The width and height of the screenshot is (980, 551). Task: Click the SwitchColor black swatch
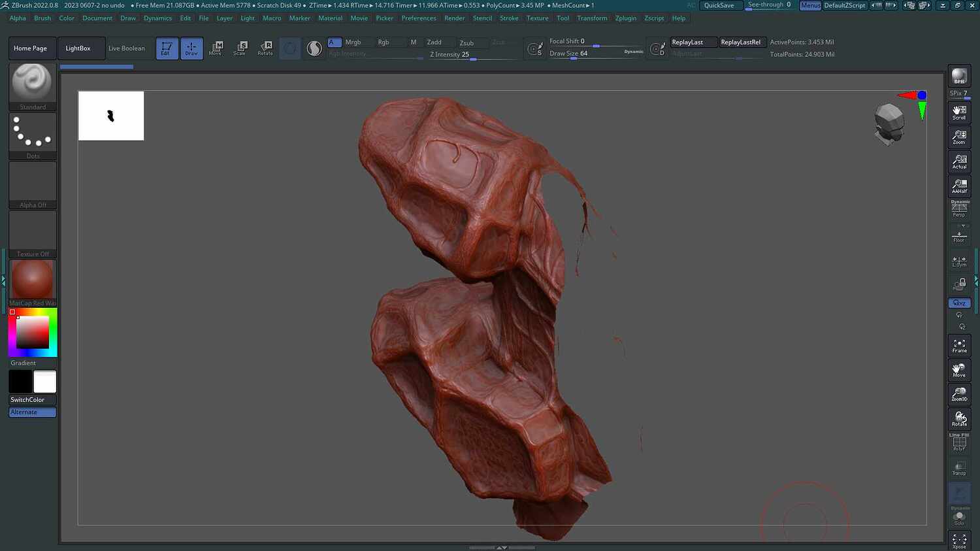click(x=20, y=381)
